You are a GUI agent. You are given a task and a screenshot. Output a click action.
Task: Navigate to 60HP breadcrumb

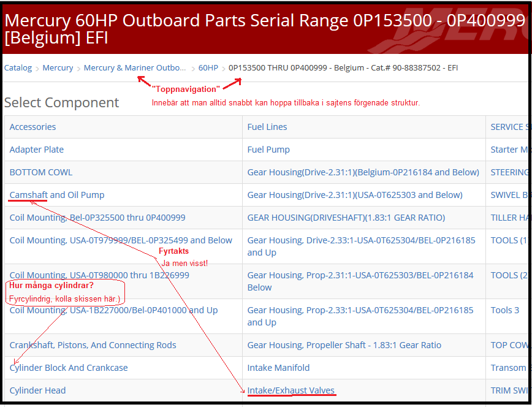208,68
